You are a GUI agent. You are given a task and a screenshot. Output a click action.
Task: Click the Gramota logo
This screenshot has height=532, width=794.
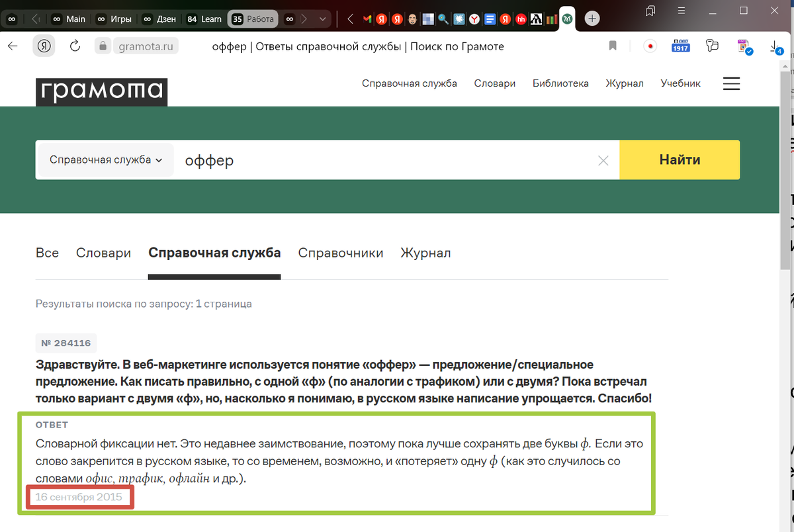[x=101, y=92]
